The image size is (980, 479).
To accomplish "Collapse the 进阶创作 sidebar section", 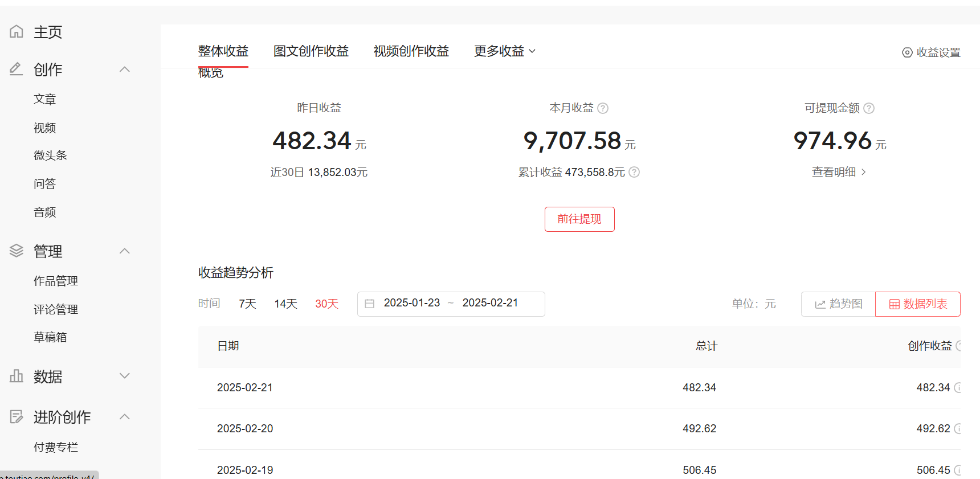I will coord(125,417).
